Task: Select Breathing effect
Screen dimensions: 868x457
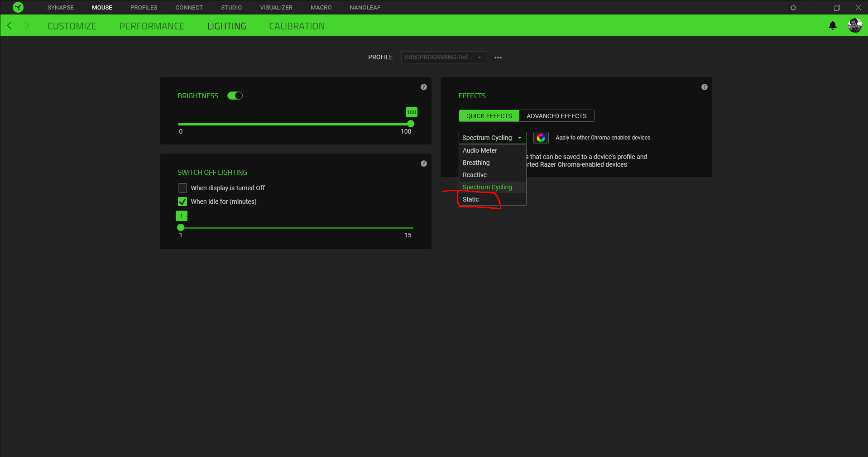Action: [x=493, y=163]
